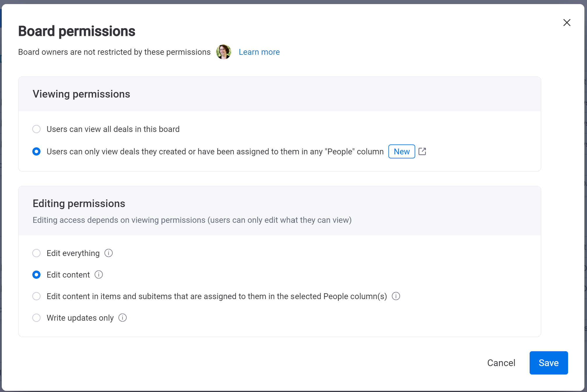The image size is (587, 392).
Task: Select 'Users can view all deals' option
Action: 36,129
